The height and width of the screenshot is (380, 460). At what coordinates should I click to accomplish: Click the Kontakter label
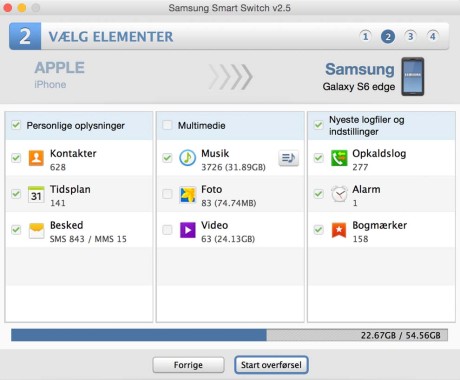tap(73, 153)
